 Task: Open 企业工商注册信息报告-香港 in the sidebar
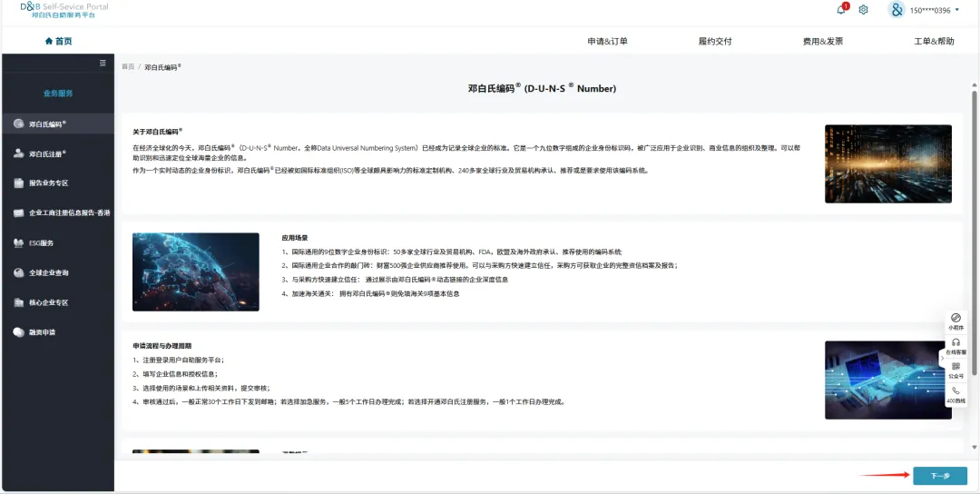57,212
